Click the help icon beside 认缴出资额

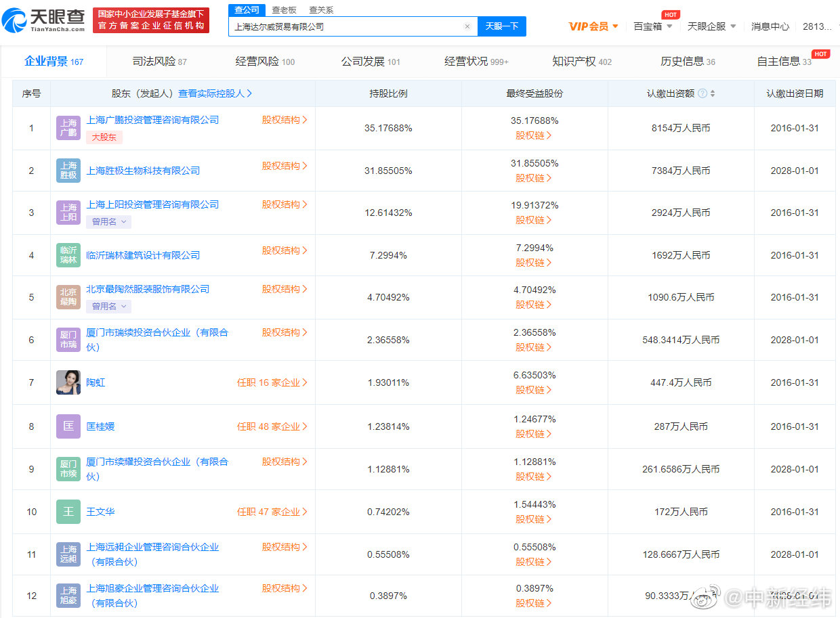702,93
